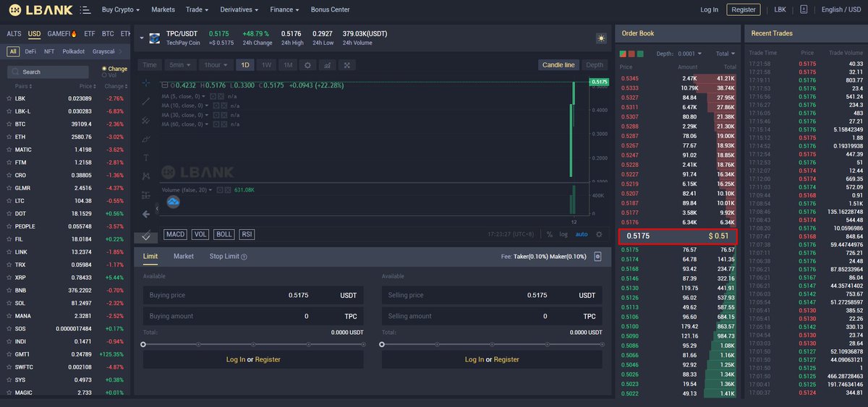
Task: Open the app download icon in the header
Action: tap(804, 9)
